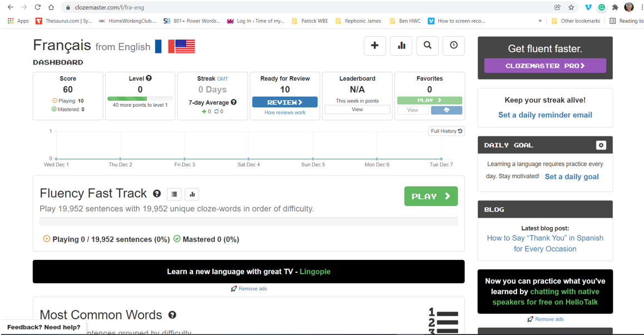The image size is (644, 335).
Task: Click the US flag icon
Action: pos(185,46)
